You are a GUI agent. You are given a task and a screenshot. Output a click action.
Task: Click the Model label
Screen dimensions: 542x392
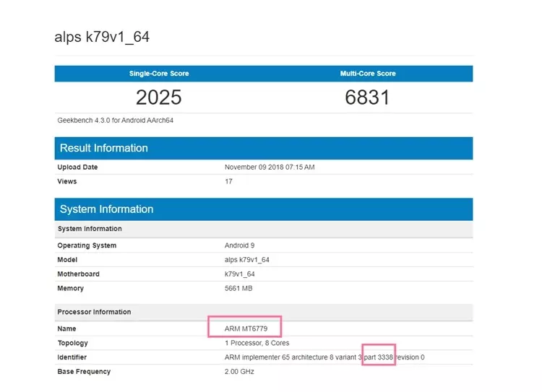[x=67, y=260]
